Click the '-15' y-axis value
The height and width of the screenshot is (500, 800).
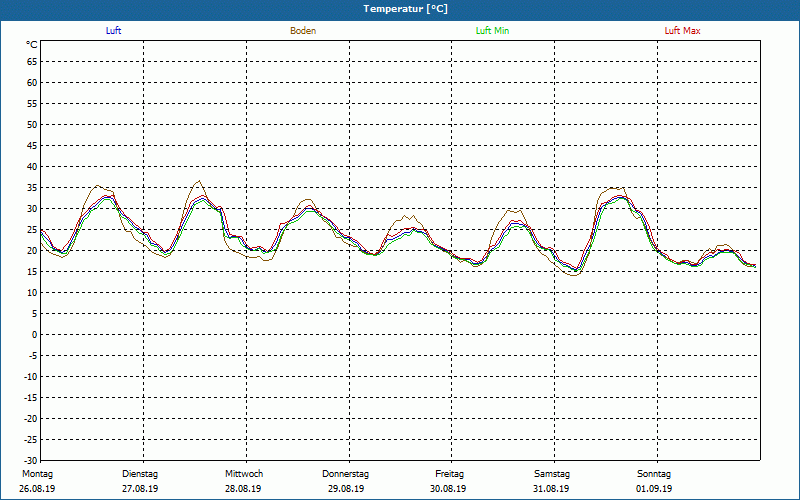[31, 397]
